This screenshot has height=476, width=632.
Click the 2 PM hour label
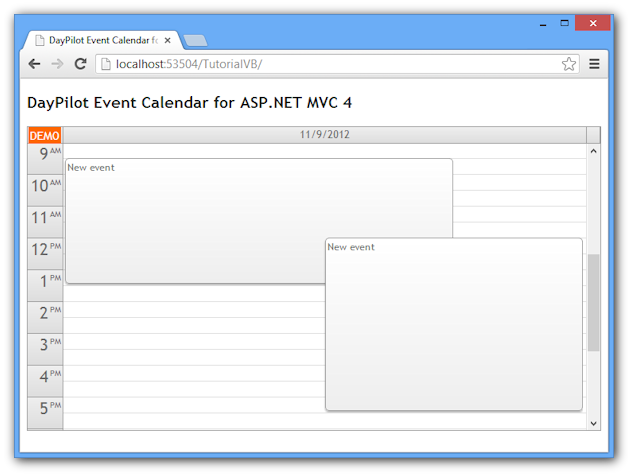[45, 318]
